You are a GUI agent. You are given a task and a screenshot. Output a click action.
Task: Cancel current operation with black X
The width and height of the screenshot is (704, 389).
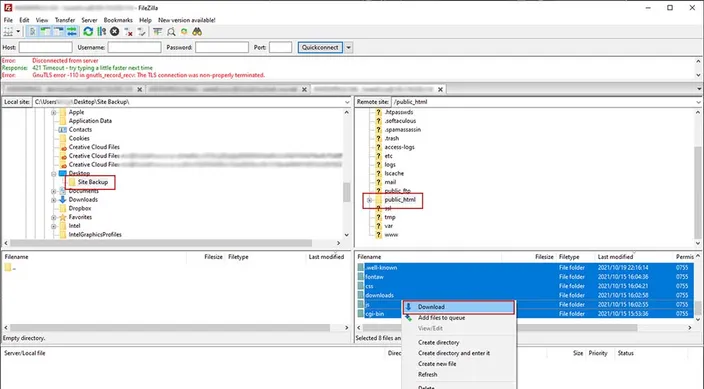[114, 31]
